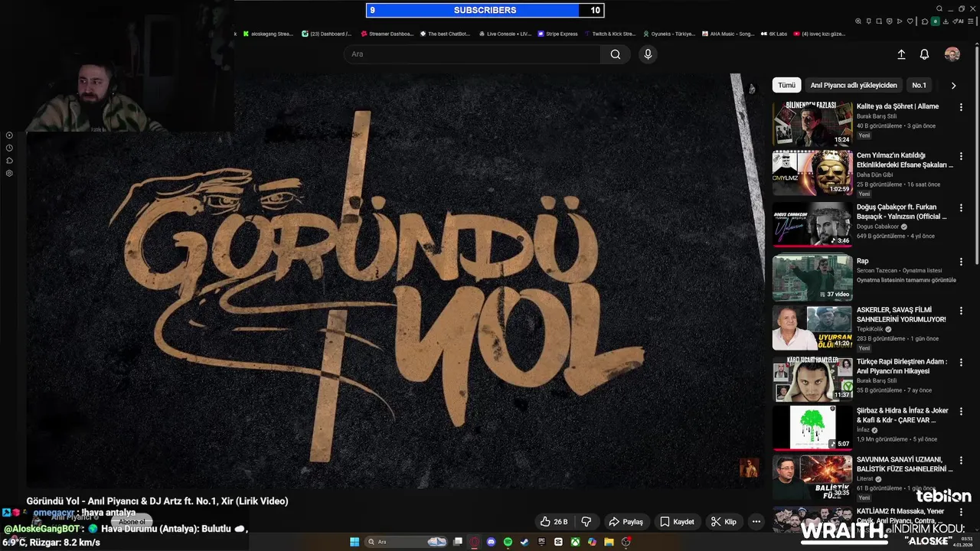Open Steam from the taskbar

[x=524, y=542]
